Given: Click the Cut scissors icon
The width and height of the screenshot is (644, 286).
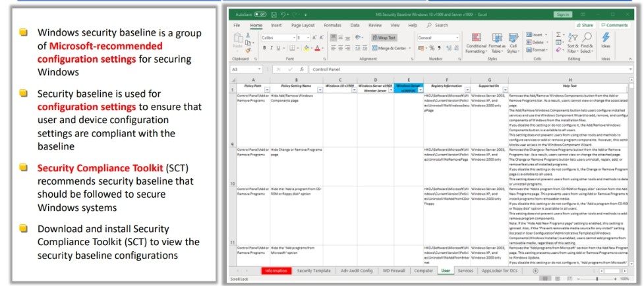Looking at the screenshot, I should tap(248, 36).
